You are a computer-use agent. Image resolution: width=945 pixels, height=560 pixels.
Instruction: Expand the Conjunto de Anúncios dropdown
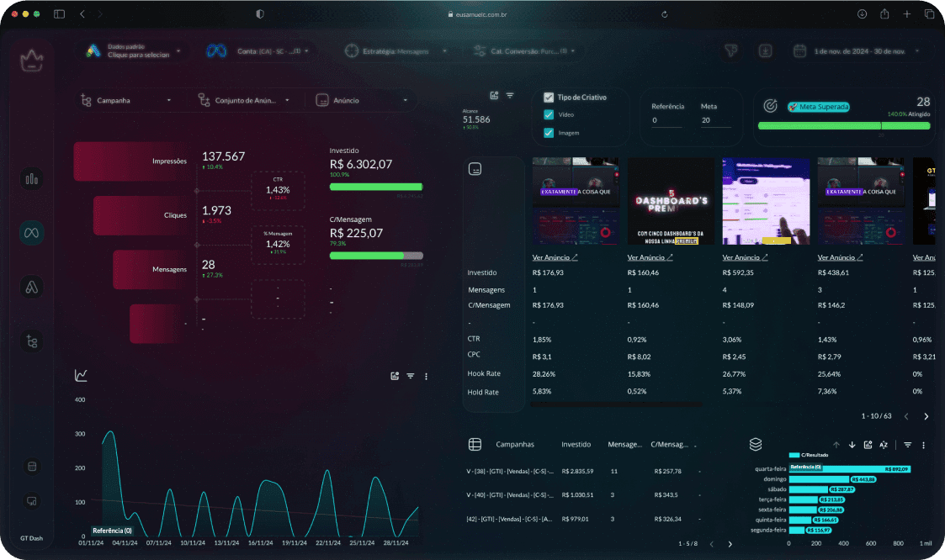coord(244,101)
